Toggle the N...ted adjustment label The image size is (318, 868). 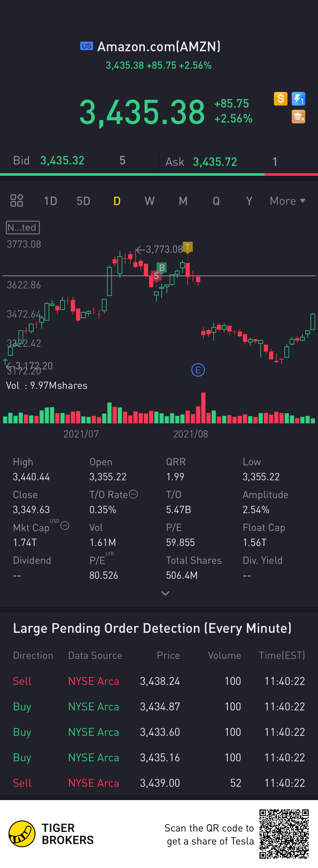[23, 228]
